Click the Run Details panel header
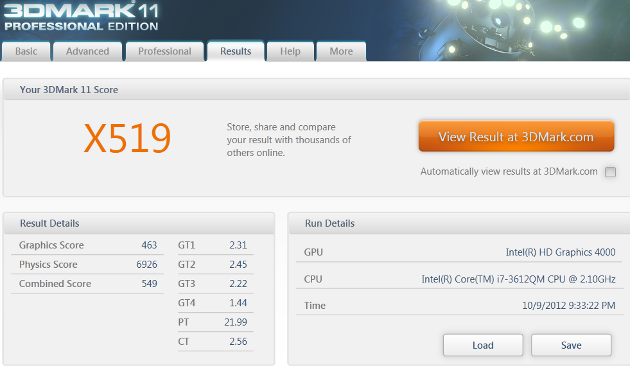The width and height of the screenshot is (630, 366). click(x=459, y=223)
